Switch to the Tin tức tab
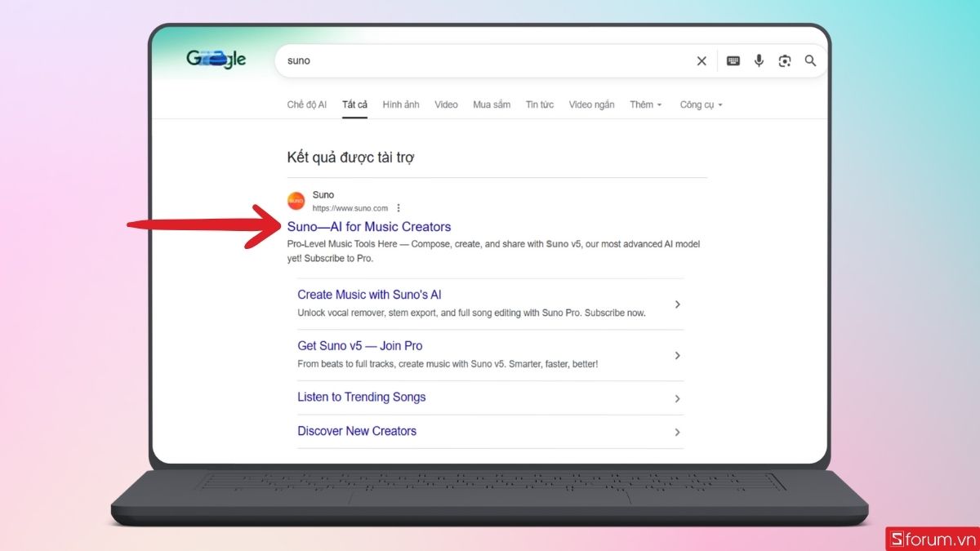The height and width of the screenshot is (551, 980). pos(540,104)
